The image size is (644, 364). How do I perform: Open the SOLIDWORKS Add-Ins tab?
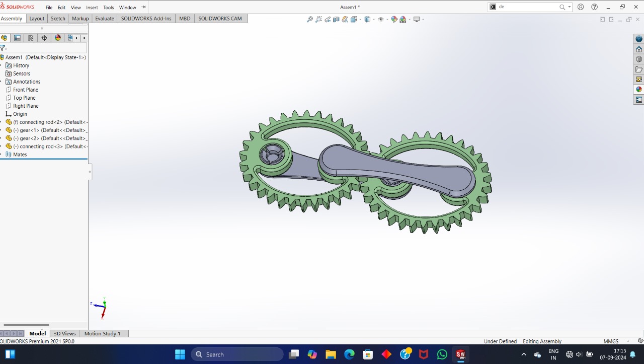pyautogui.click(x=146, y=19)
